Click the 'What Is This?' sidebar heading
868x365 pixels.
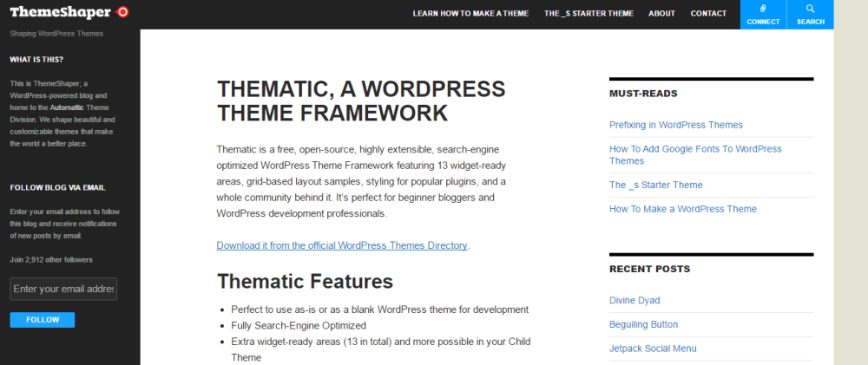36,60
